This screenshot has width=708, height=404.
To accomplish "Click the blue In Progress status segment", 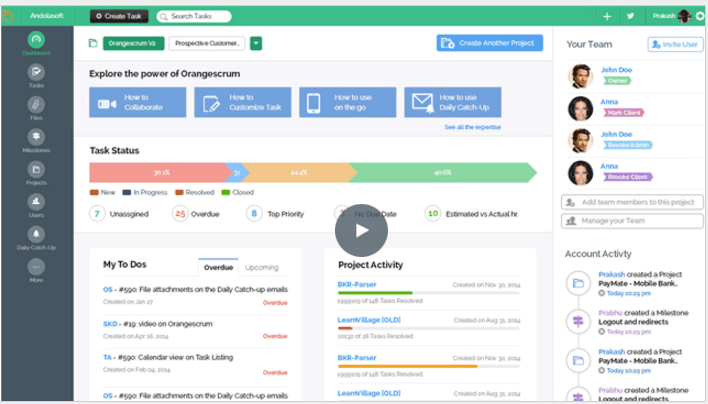I will click(x=236, y=172).
